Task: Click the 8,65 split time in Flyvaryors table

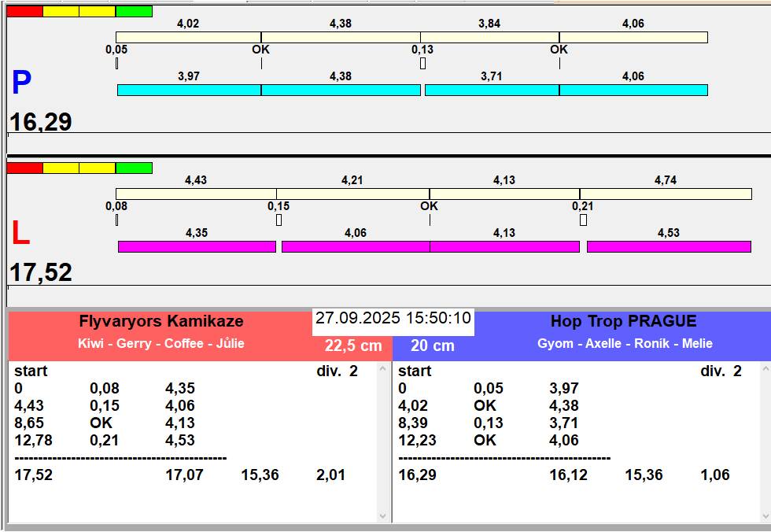Action: (29, 423)
